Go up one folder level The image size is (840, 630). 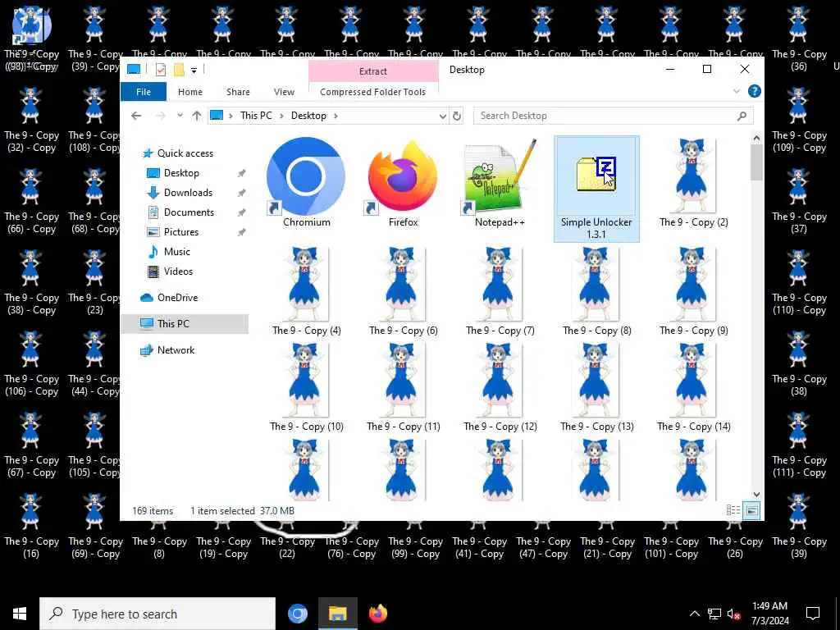pyautogui.click(x=197, y=116)
